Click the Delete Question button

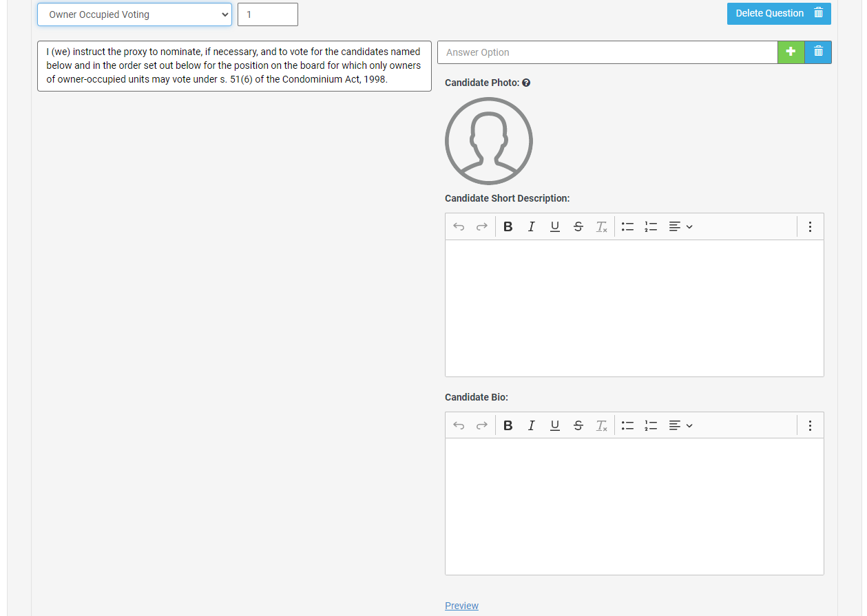[x=779, y=14]
